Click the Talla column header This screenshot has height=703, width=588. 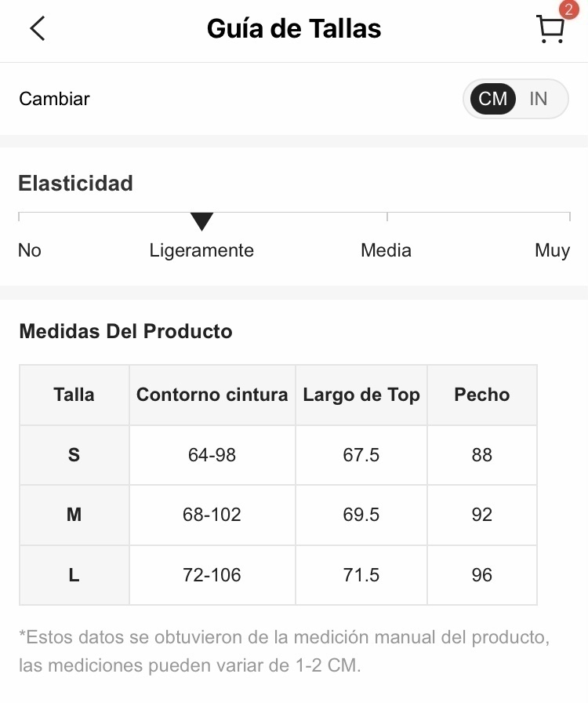pyautogui.click(x=74, y=395)
